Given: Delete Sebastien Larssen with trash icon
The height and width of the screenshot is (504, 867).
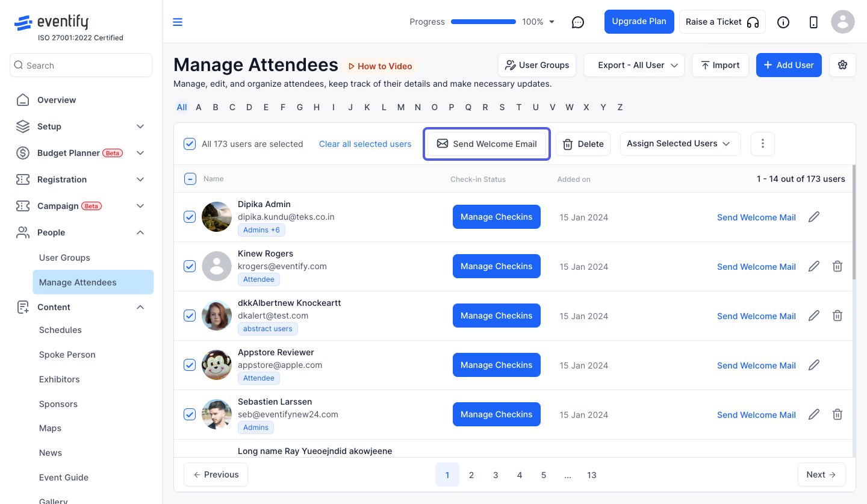Looking at the screenshot, I should click(x=837, y=414).
